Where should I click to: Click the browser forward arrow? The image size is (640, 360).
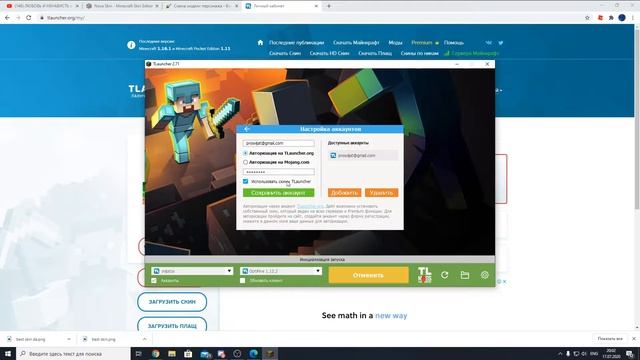point(18,18)
